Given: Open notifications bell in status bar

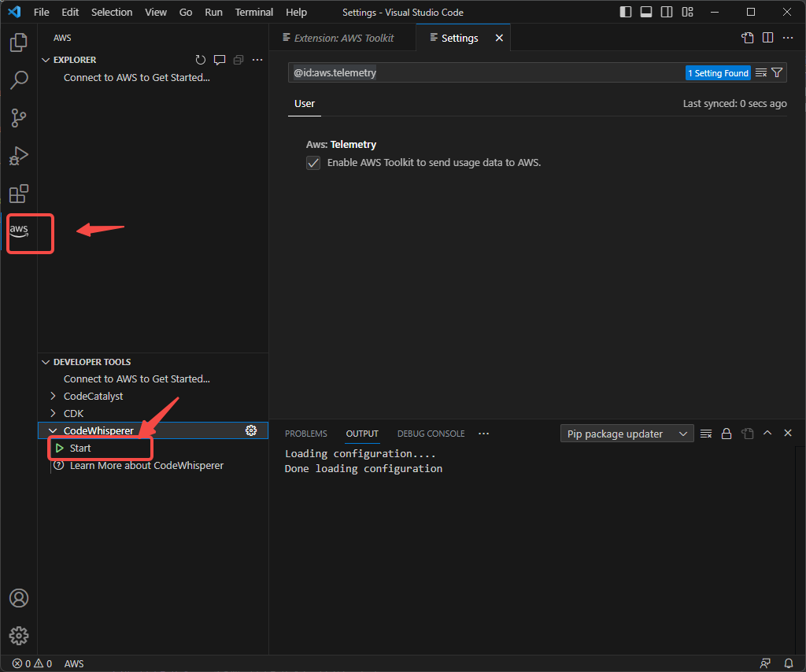Looking at the screenshot, I should tap(788, 663).
